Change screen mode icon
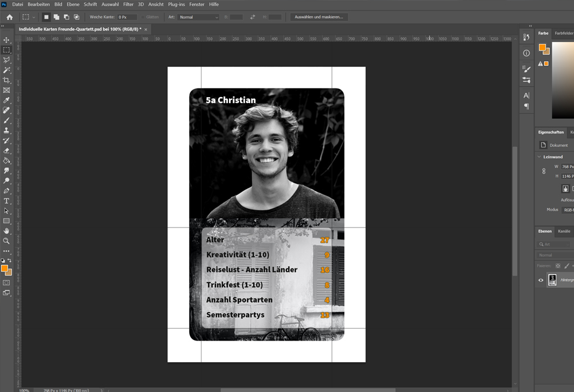 (6, 293)
